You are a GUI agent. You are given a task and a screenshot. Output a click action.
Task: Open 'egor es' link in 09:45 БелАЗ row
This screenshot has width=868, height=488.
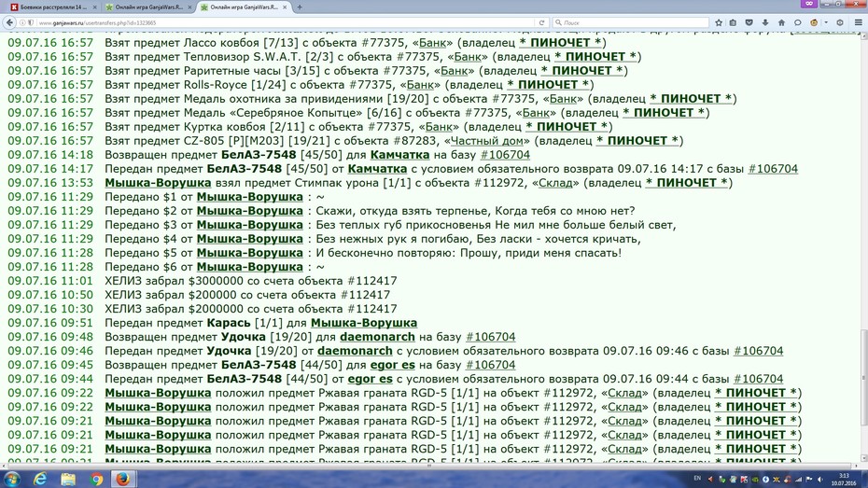tap(393, 365)
